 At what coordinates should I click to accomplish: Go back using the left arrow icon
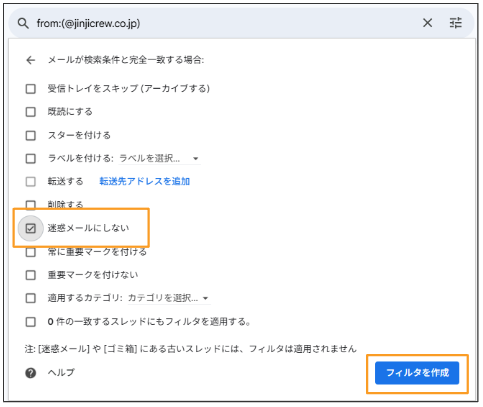click(31, 60)
